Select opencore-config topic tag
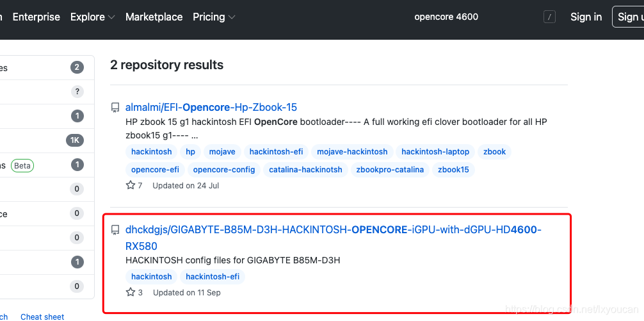 [x=224, y=169]
